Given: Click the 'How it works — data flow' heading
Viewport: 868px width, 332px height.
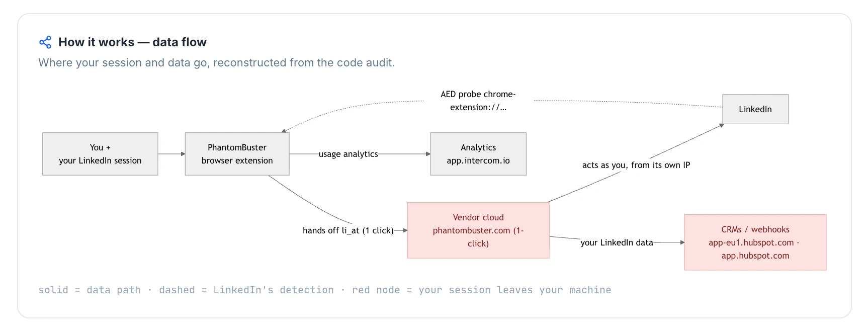Looking at the screenshot, I should pos(132,42).
